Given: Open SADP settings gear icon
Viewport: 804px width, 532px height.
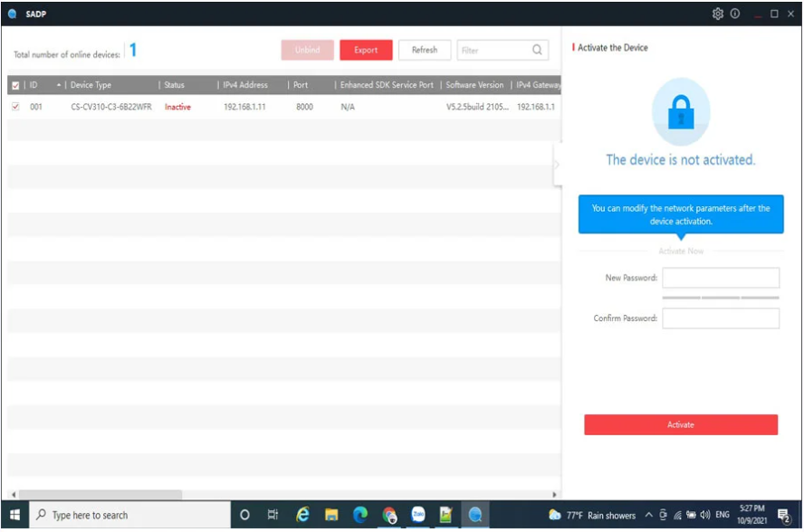Looking at the screenshot, I should pyautogui.click(x=718, y=14).
